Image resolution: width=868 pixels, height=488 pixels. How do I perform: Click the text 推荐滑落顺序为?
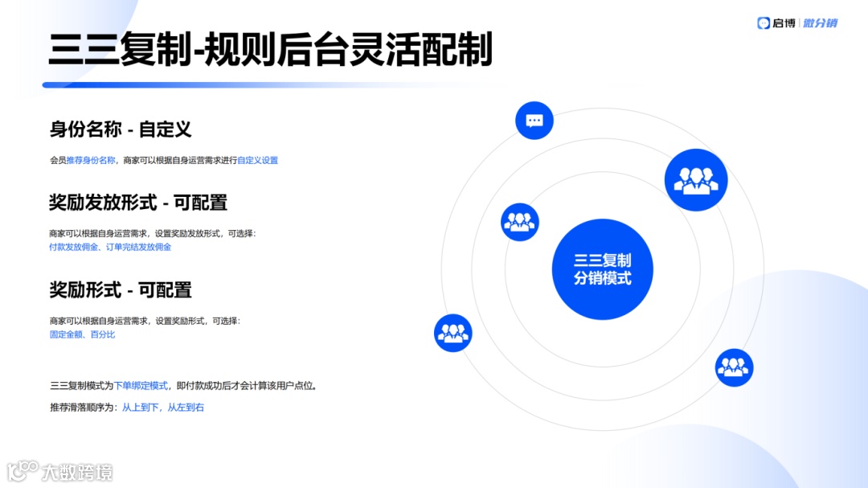[x=82, y=407]
